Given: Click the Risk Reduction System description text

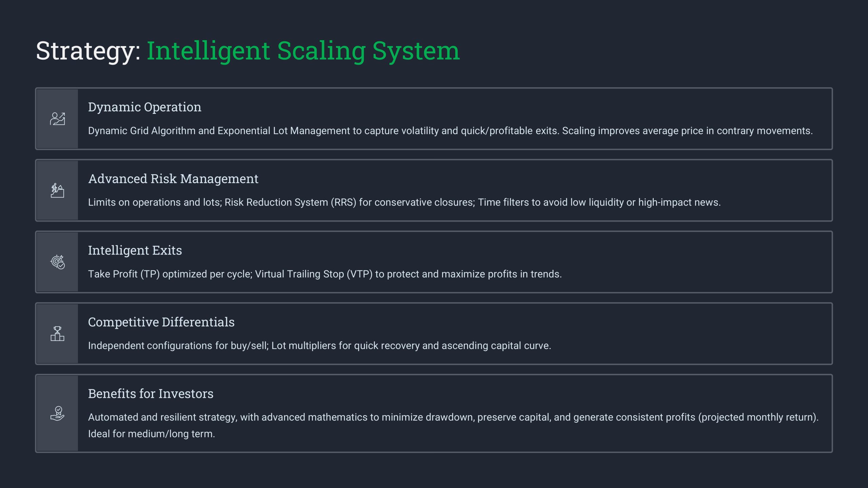Looking at the screenshot, I should [x=404, y=202].
